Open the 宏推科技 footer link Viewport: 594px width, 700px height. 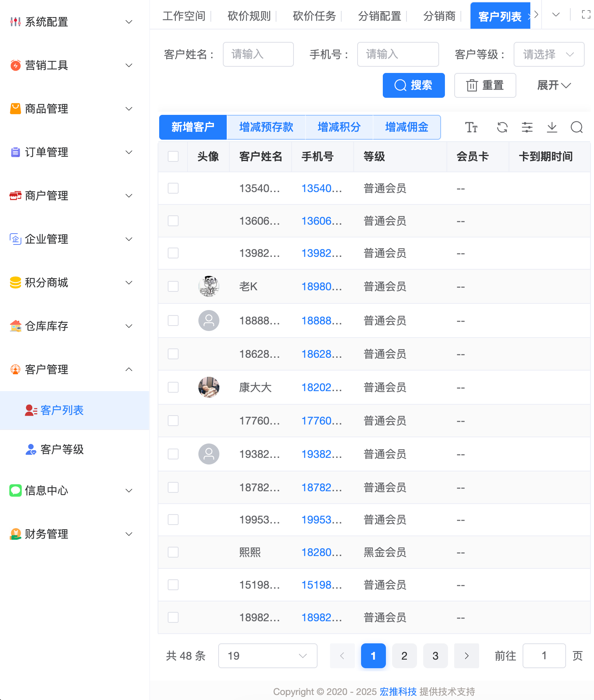click(x=398, y=691)
